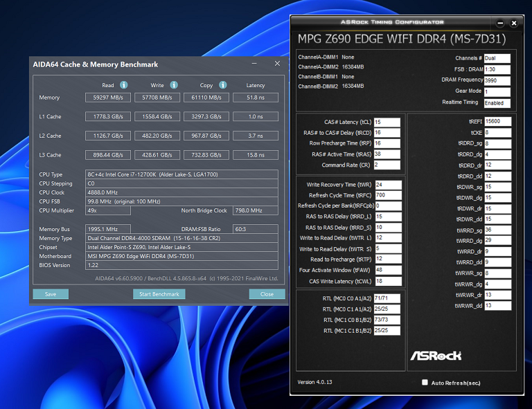Close AIDA64 benchmark with X icon
The height and width of the screenshot is (409, 532).
tap(277, 64)
